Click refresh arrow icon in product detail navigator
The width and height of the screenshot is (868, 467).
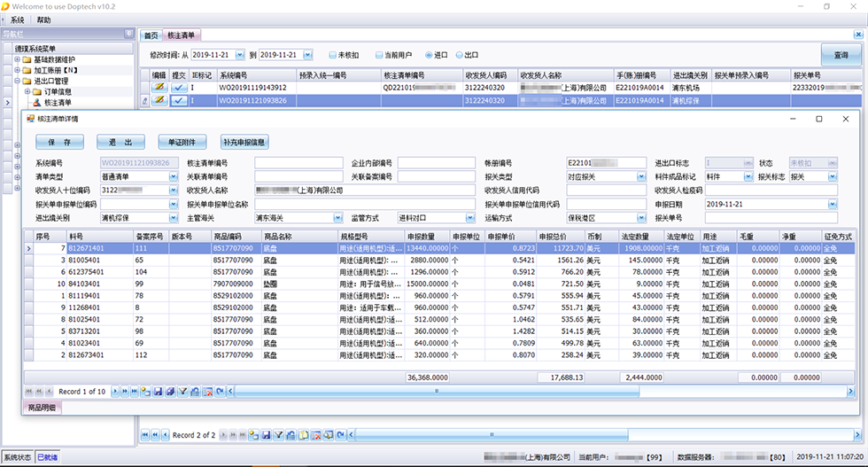221,391
